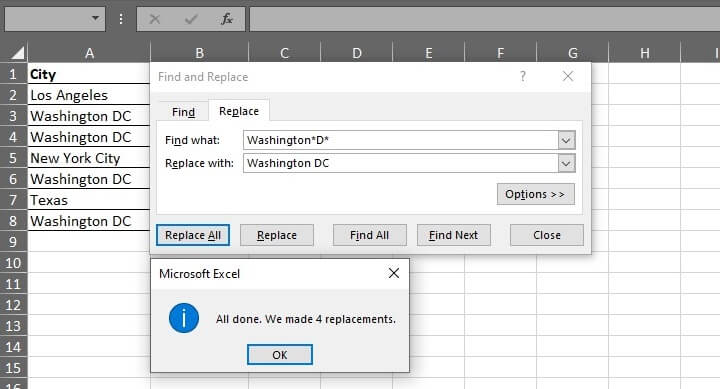Click the Find Next button
720x389 pixels.
[x=454, y=235]
